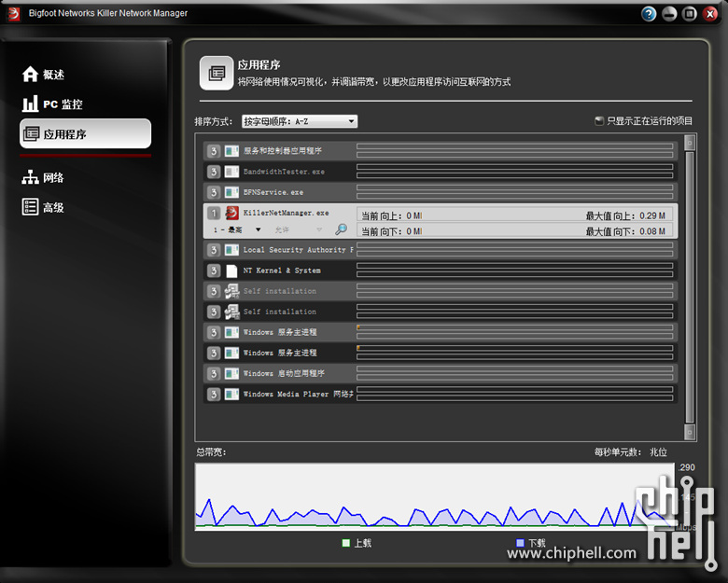Click the 网络 network tree icon

pyautogui.click(x=30, y=177)
